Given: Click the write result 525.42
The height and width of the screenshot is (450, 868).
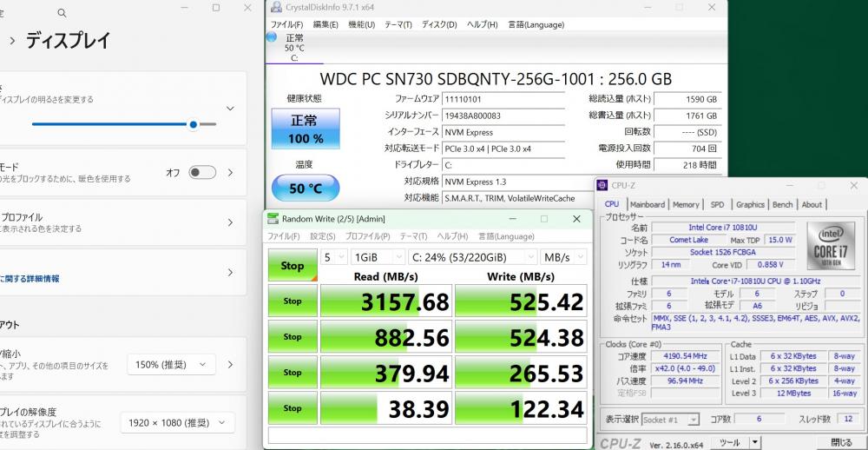Looking at the screenshot, I should tap(521, 301).
